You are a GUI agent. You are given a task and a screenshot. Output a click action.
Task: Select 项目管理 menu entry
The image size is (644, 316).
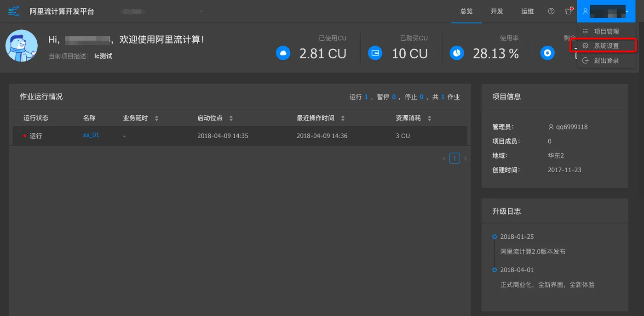606,31
